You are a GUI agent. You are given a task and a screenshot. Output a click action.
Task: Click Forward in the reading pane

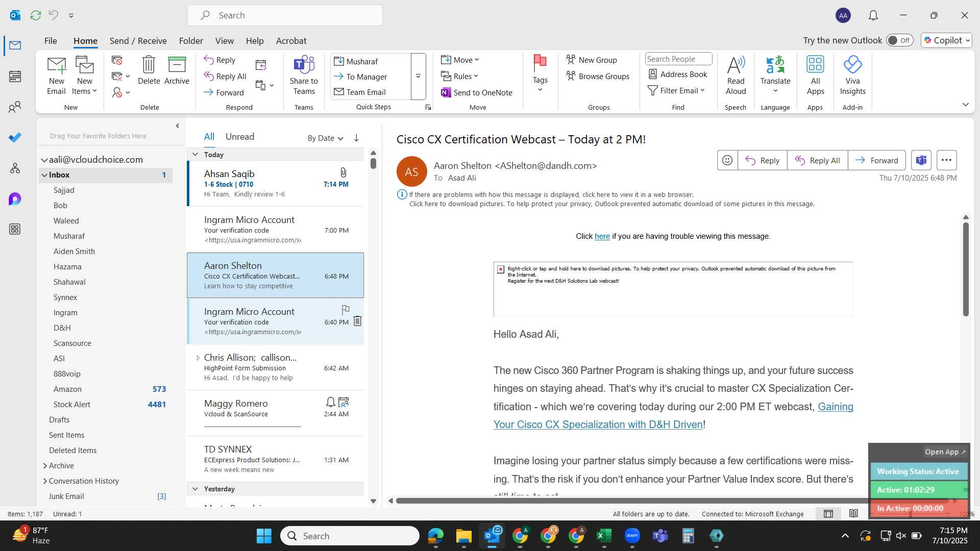coord(876,160)
